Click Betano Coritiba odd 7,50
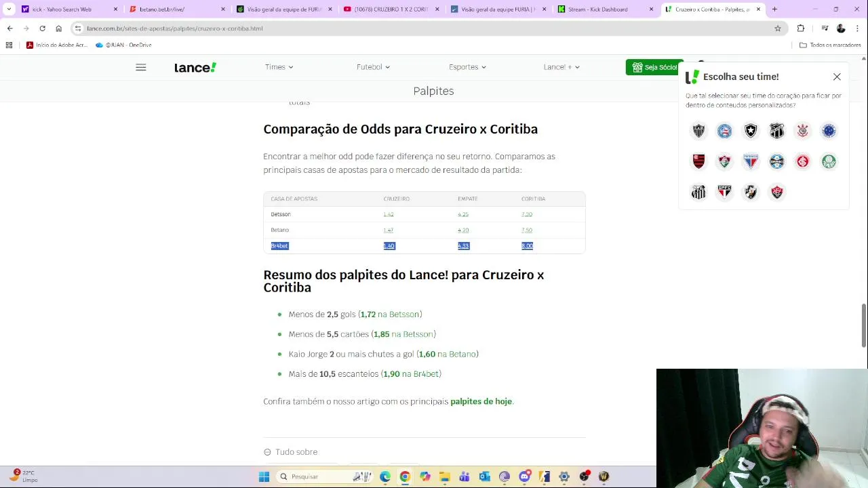The image size is (868, 488). coord(527,230)
